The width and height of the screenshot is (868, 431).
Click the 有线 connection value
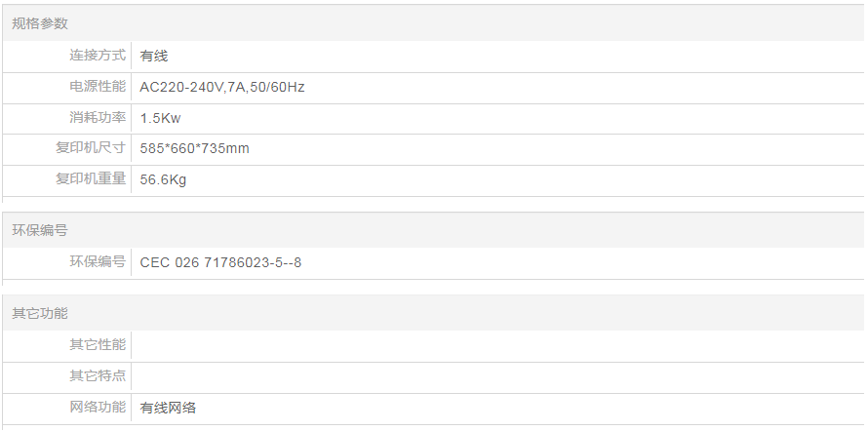click(x=154, y=56)
